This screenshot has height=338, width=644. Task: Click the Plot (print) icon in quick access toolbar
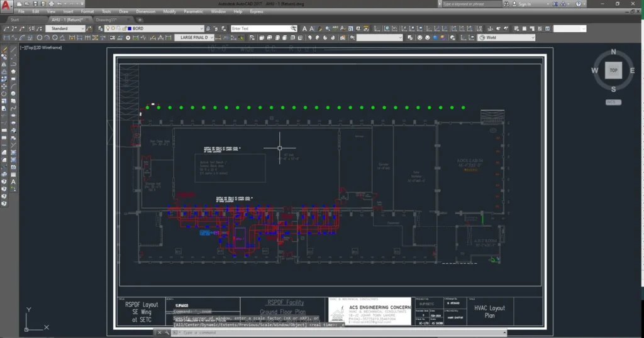pos(51,4)
